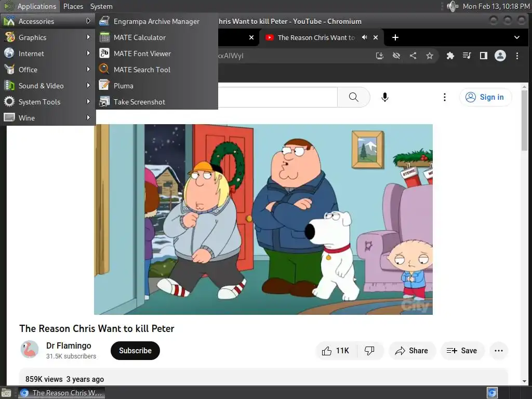Click the 31.5K subscribers text
The image size is (532, 399).
71,356
